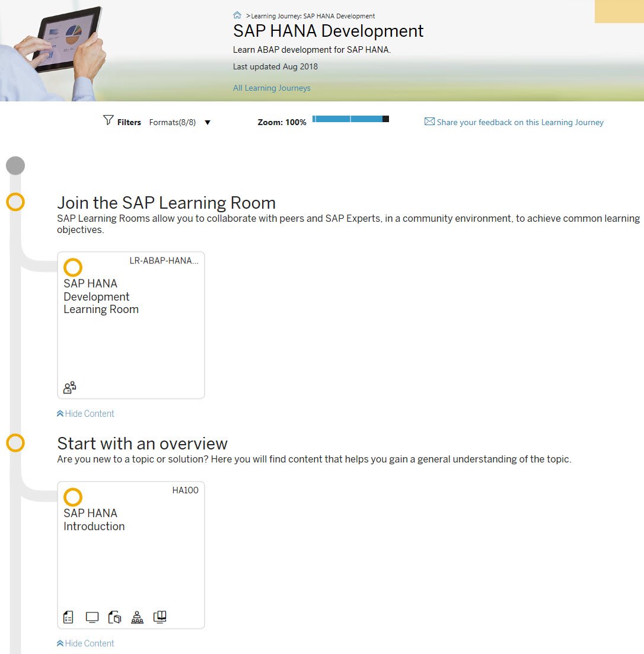Click the tablet banner image

click(x=52, y=52)
